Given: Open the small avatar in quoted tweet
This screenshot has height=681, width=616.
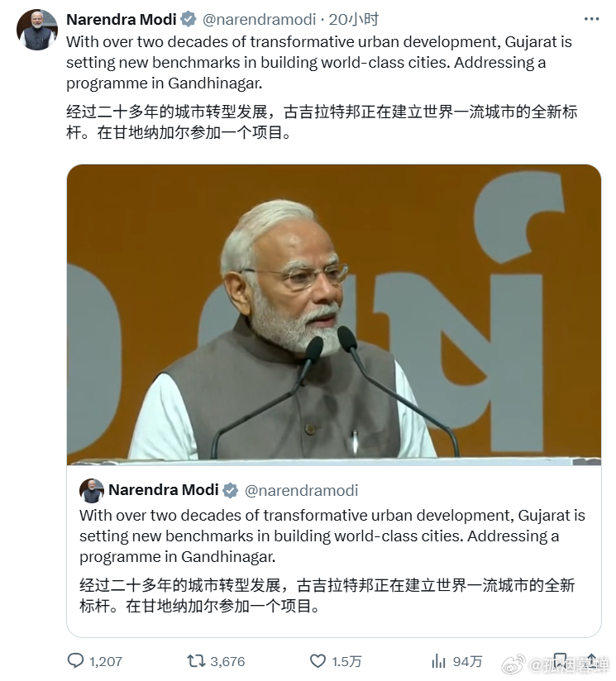Looking at the screenshot, I should pos(92,490).
